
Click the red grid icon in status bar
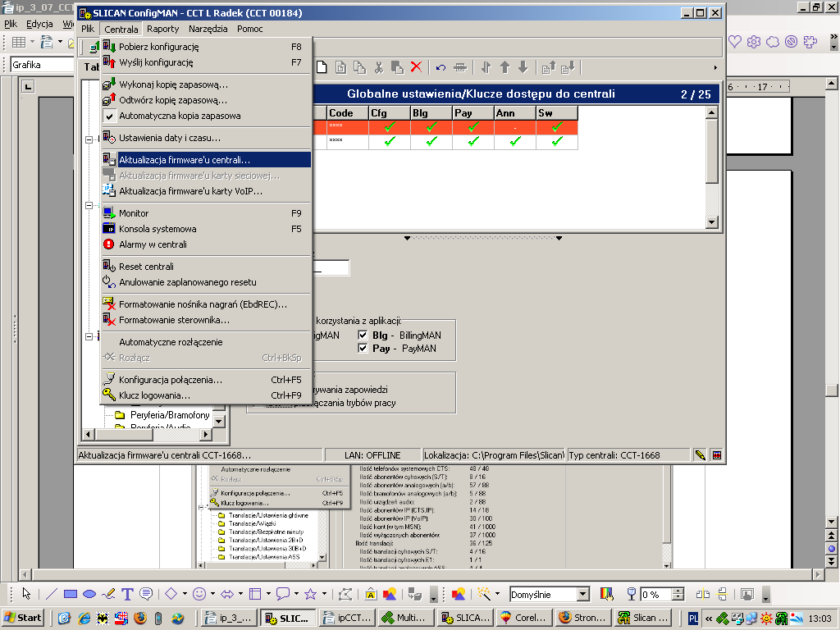point(717,454)
